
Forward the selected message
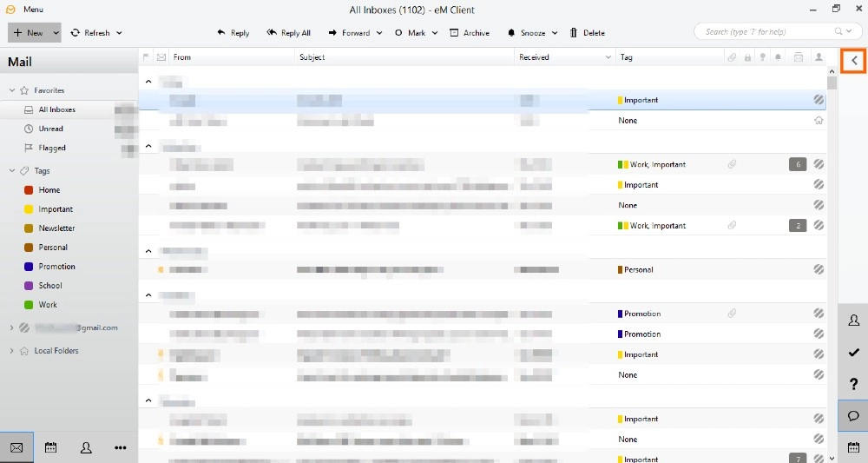[x=349, y=33]
